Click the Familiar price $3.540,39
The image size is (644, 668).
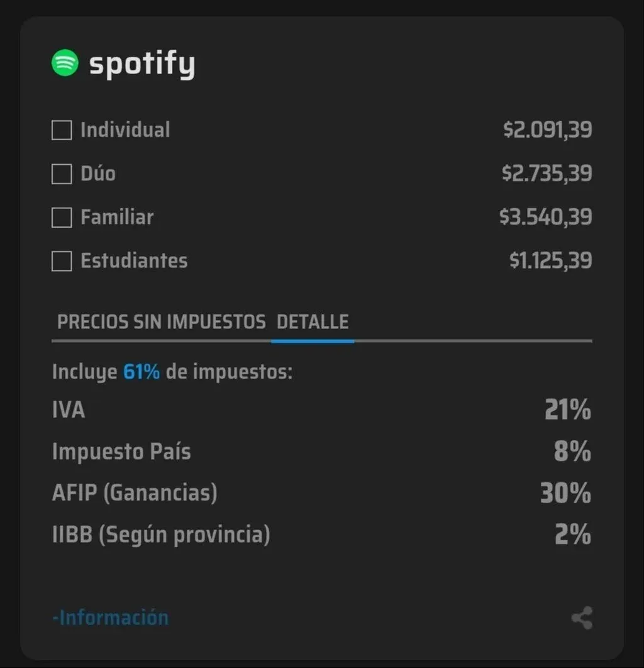coord(545,217)
